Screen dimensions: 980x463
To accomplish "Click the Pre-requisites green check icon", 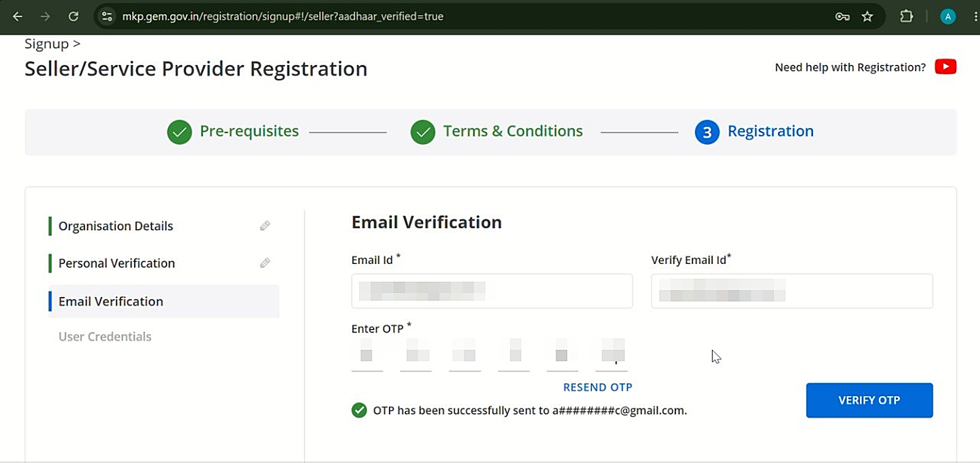I will click(179, 132).
